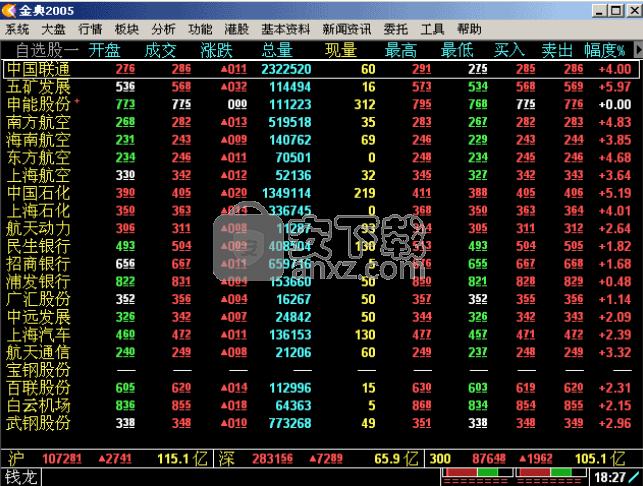The image size is (643, 486).
Task: Select the 海南航空 stock row
Action: [321, 140]
